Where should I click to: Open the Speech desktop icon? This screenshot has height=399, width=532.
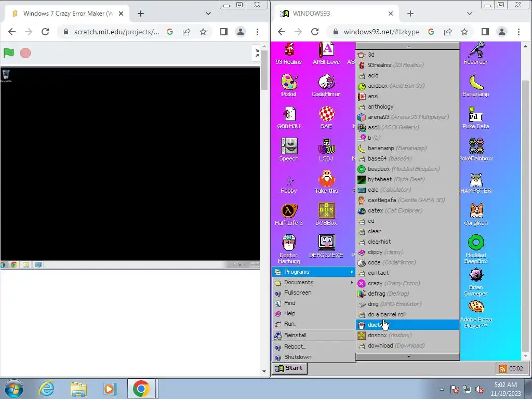[x=289, y=150]
